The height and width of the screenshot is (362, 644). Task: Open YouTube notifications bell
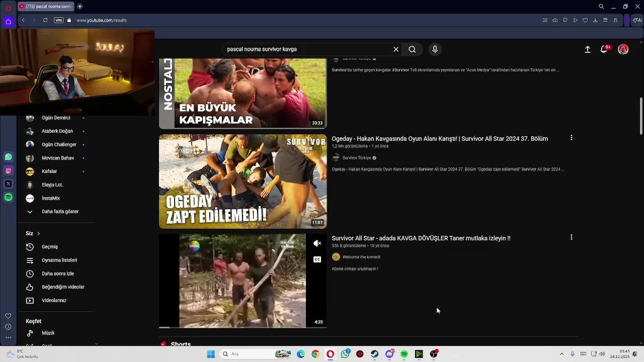tap(604, 49)
